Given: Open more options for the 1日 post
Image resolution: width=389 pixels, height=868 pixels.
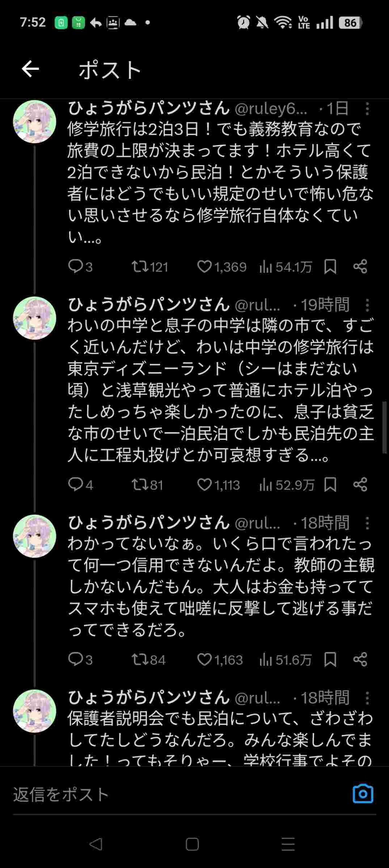Looking at the screenshot, I should (367, 109).
